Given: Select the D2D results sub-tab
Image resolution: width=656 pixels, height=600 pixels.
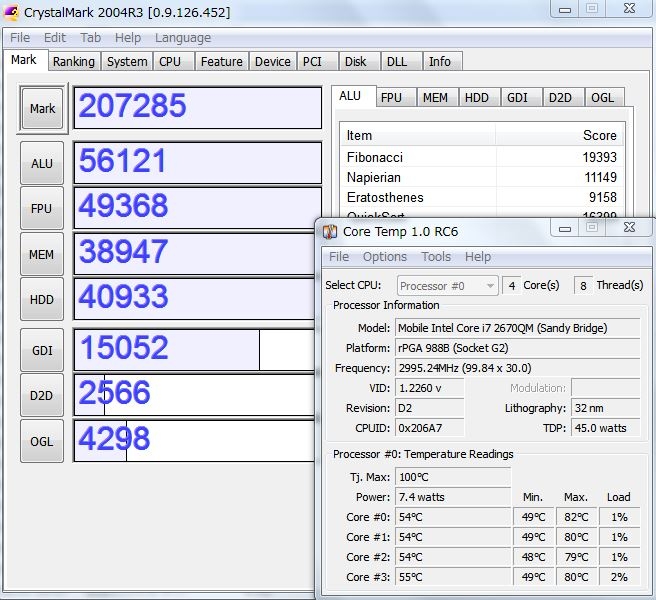Looking at the screenshot, I should point(562,97).
